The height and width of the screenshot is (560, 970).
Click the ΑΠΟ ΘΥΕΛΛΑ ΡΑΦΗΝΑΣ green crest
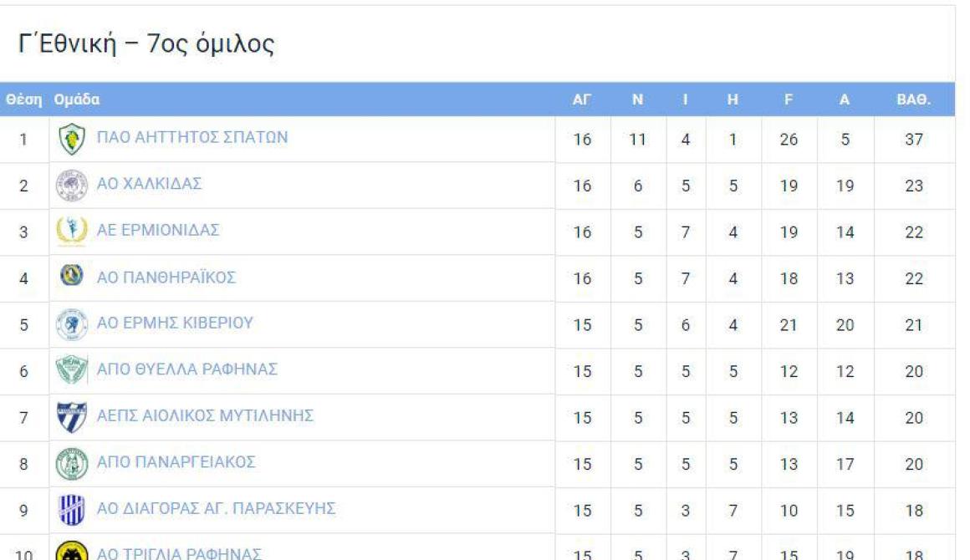[72, 371]
